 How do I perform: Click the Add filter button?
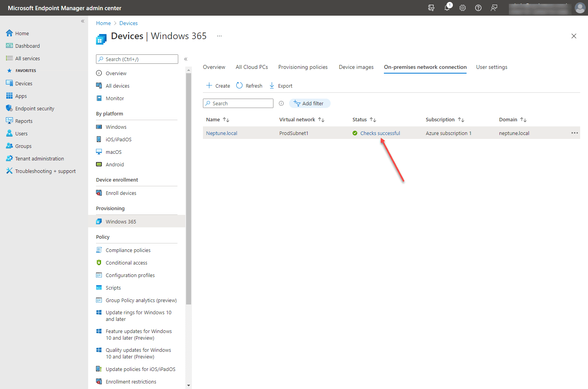[x=309, y=103]
